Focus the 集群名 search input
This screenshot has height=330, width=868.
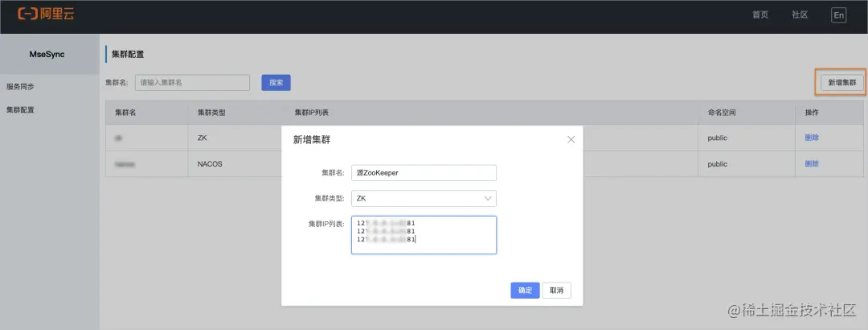tap(193, 83)
